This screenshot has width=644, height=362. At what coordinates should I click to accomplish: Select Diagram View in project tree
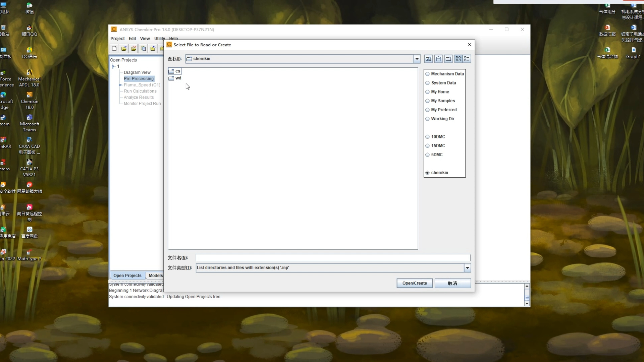click(137, 72)
